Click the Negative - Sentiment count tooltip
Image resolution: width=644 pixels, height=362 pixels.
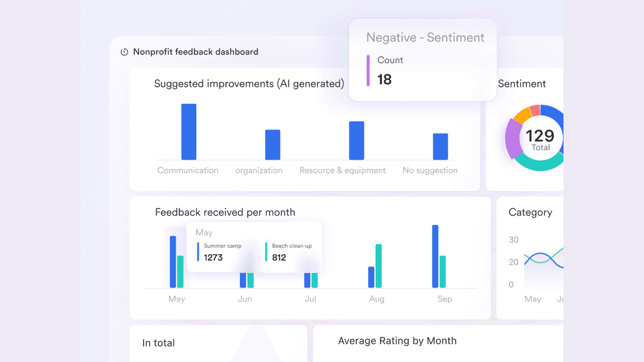point(422,60)
